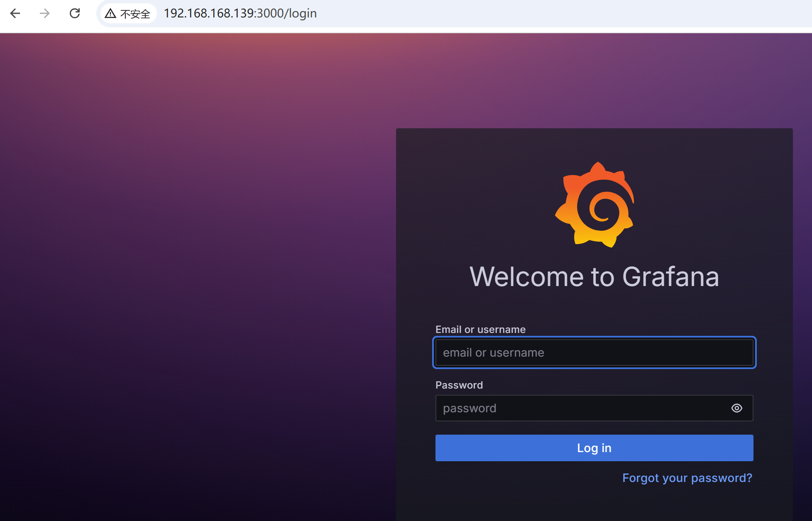Click the Email or username label
Viewport: 812px width, 521px height.
[480, 329]
